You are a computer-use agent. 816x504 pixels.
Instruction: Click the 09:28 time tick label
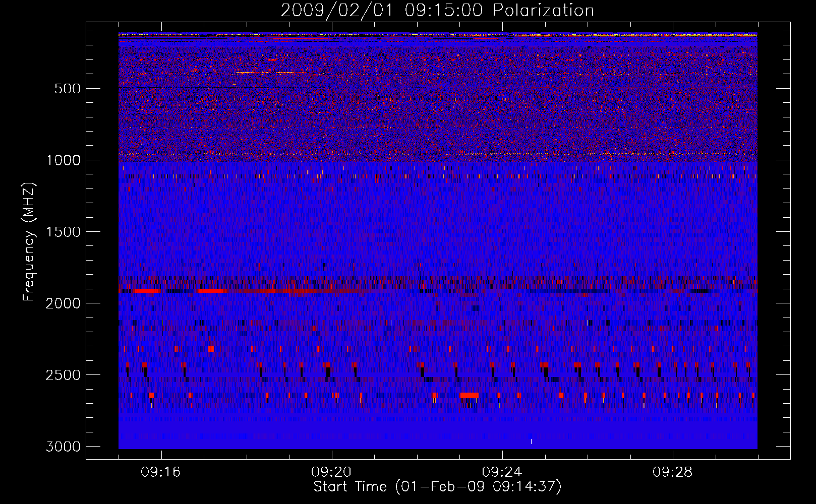pyautogui.click(x=673, y=472)
